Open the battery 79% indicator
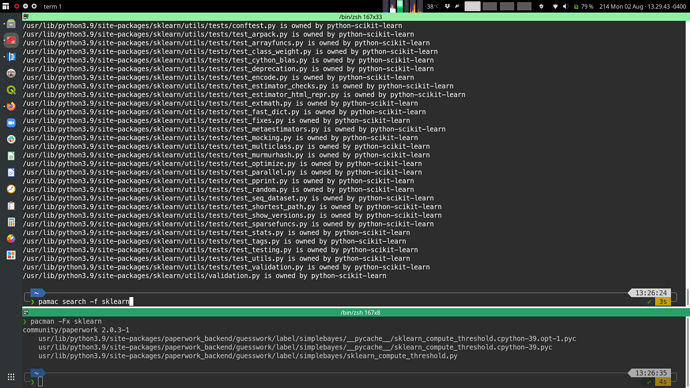 tap(583, 6)
